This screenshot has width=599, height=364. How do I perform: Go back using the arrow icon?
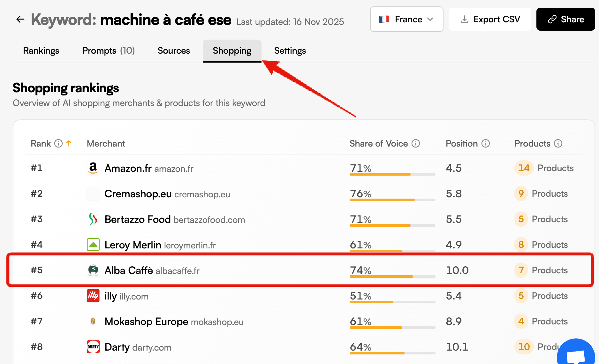pos(20,19)
